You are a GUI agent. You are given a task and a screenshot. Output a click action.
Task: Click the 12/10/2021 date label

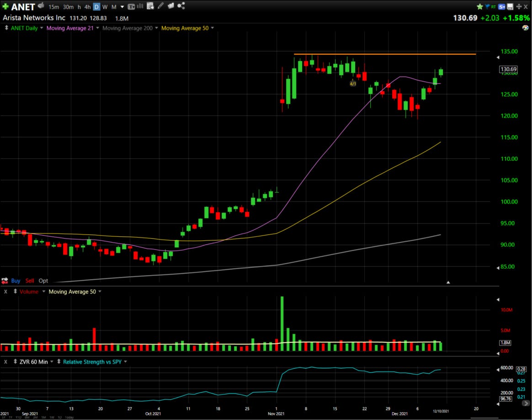441,411
